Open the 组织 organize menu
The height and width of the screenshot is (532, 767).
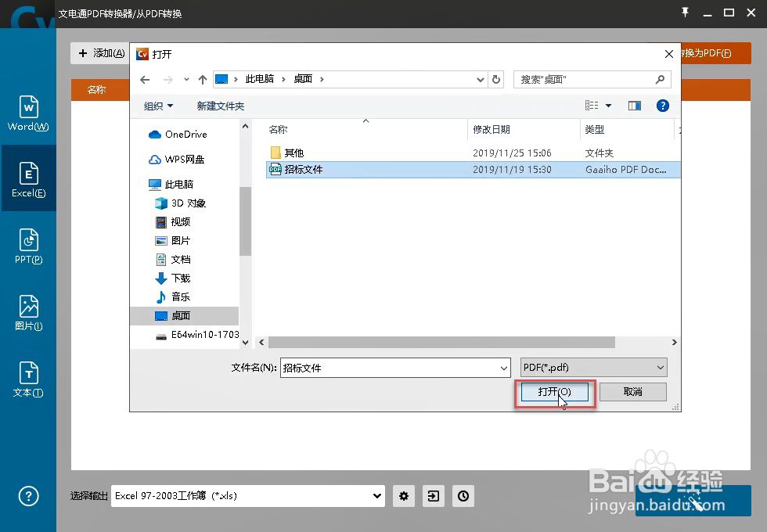[158, 106]
